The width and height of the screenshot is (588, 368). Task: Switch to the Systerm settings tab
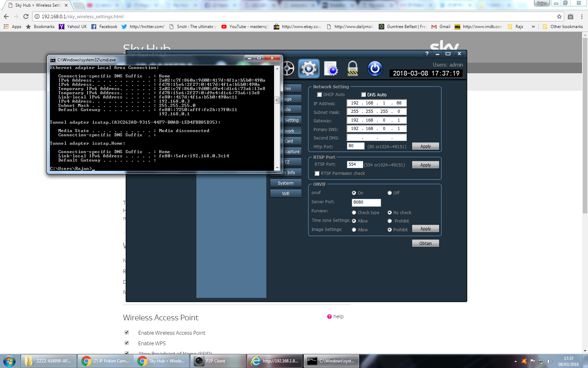coord(286,183)
